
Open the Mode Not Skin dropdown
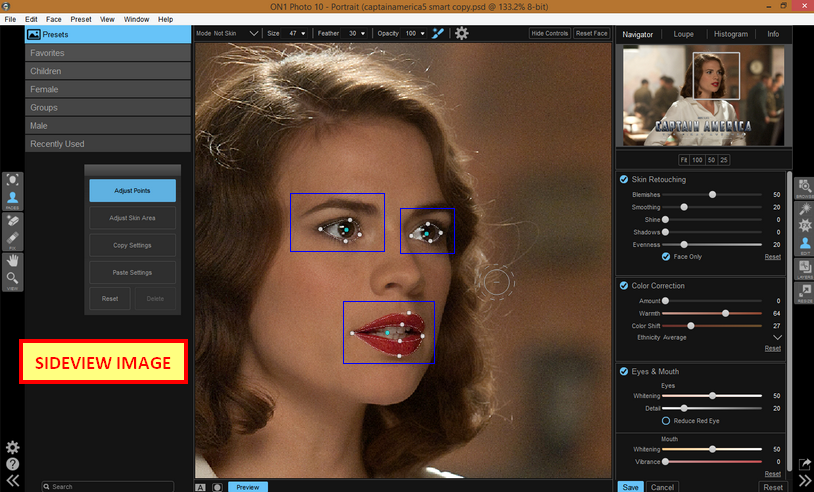pos(253,33)
